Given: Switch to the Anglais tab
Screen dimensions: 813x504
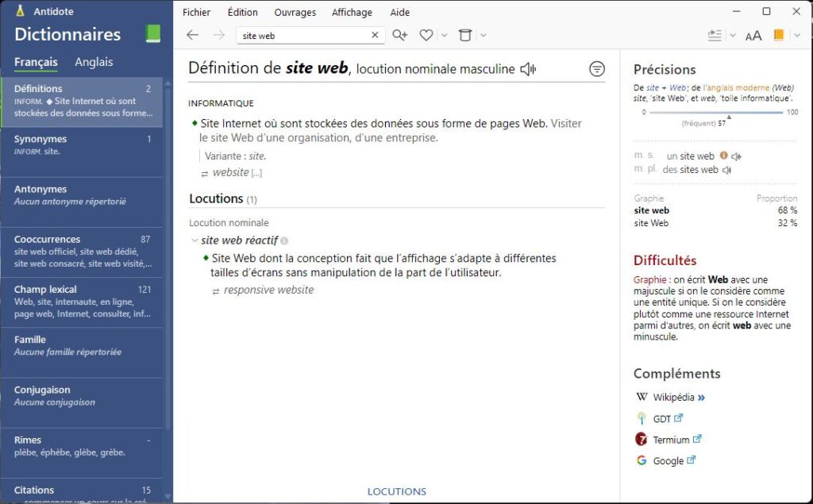Looking at the screenshot, I should coord(94,62).
